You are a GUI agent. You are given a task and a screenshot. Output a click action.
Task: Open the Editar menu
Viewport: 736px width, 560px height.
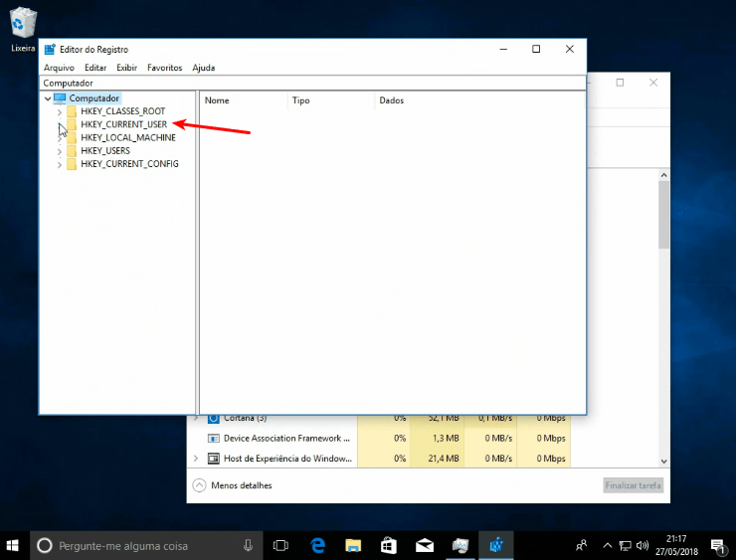[95, 68]
